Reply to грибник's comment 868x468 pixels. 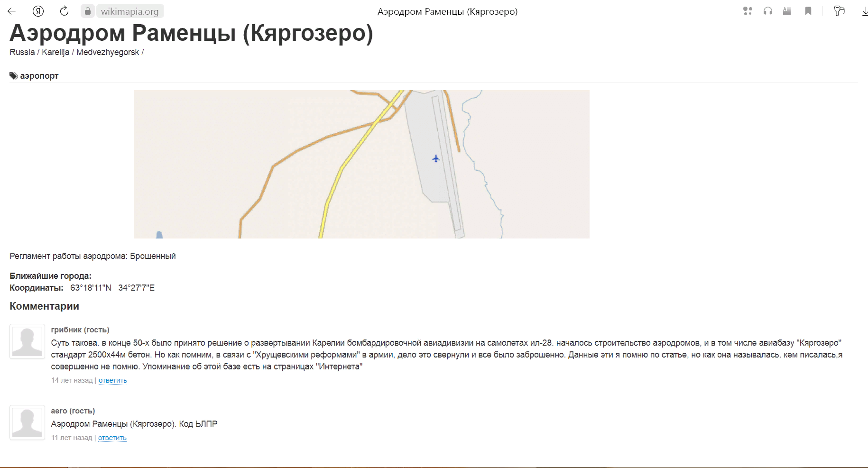click(x=112, y=380)
